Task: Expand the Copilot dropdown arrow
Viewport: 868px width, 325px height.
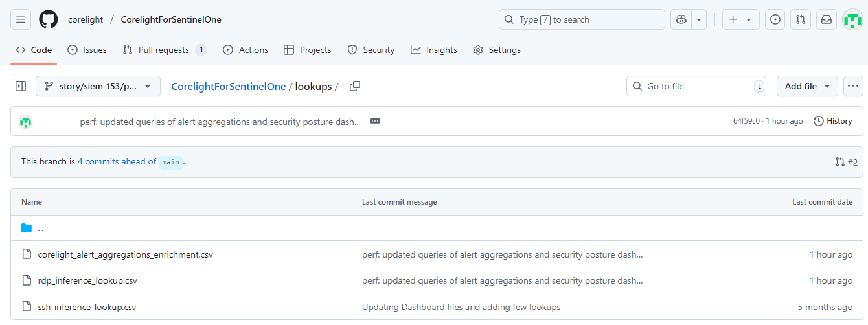Action: click(699, 19)
